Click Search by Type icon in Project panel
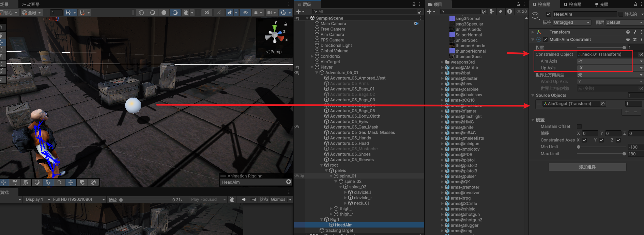The width and height of the screenshot is (644, 235). pos(492,12)
